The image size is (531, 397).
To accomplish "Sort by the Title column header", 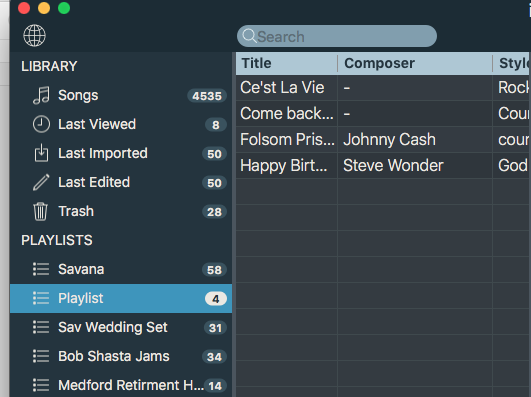I will (286, 63).
